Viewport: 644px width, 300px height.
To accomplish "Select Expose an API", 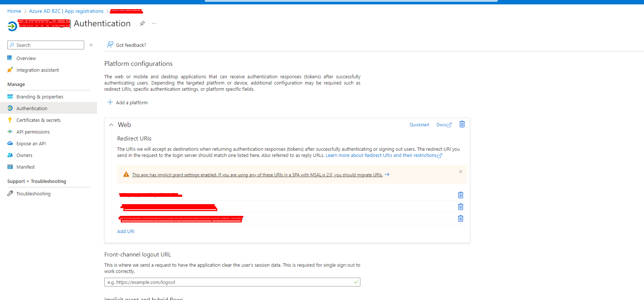I will 31,144.
